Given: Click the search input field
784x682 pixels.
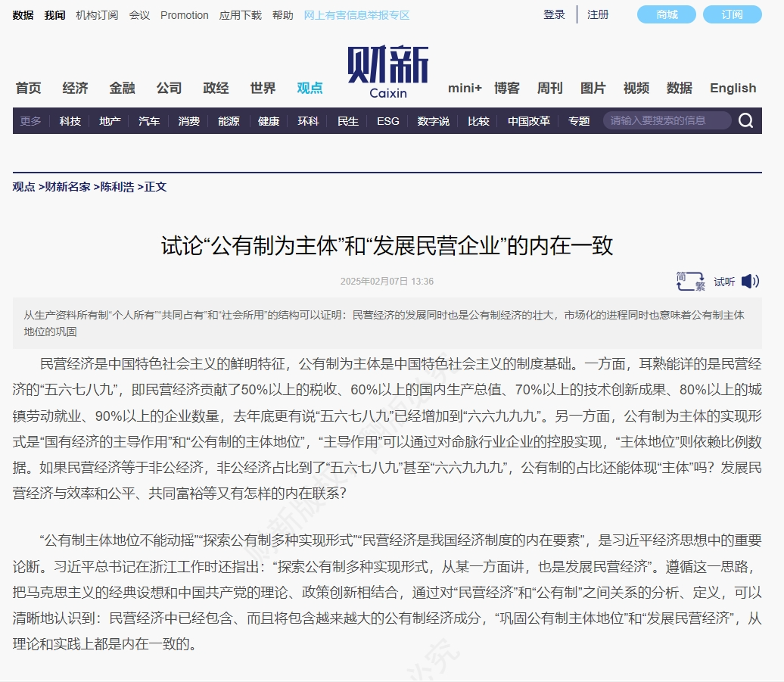Looking at the screenshot, I should click(x=666, y=120).
